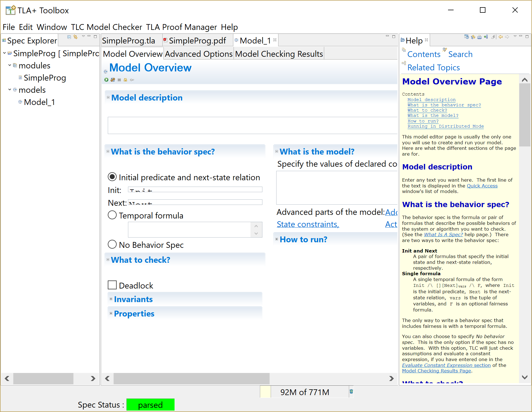Lock the model using the padlock icon
The image size is (532, 412).
pyautogui.click(x=126, y=80)
